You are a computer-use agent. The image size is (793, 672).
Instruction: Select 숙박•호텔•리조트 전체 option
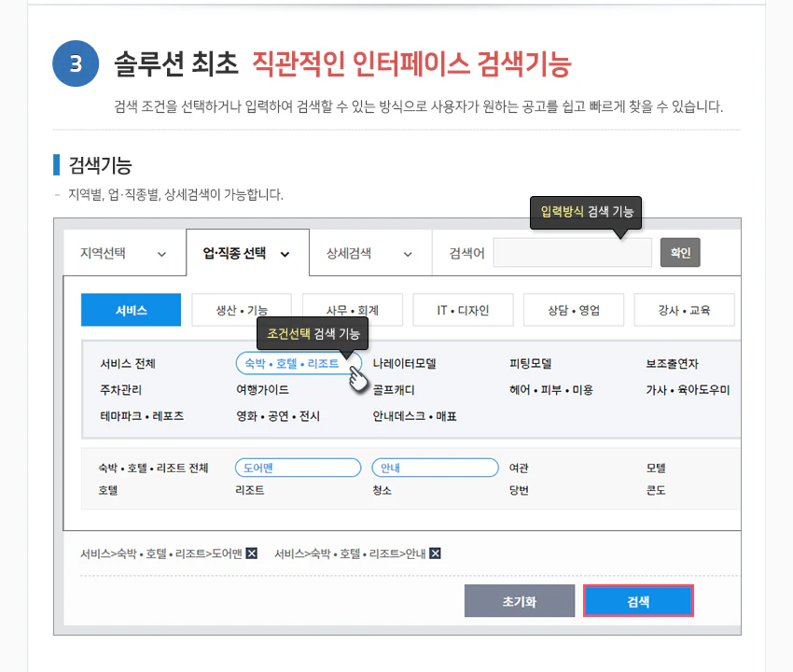point(153,468)
